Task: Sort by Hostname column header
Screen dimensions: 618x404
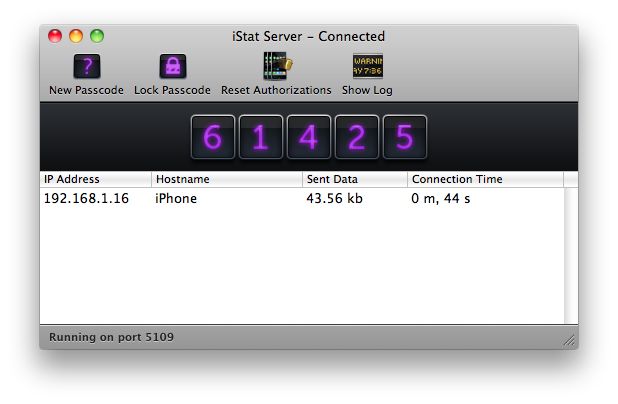Action: 227,179
